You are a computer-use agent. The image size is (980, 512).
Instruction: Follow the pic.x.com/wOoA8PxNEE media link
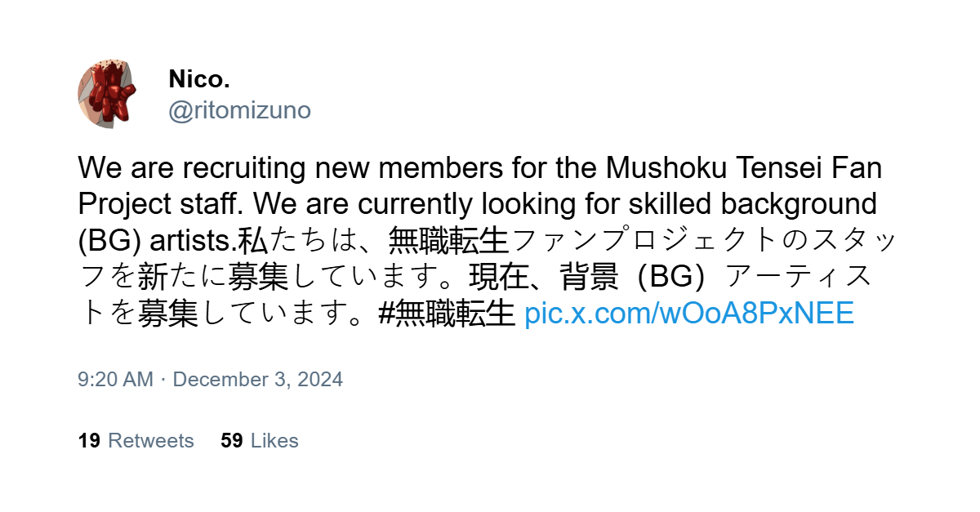click(x=688, y=313)
